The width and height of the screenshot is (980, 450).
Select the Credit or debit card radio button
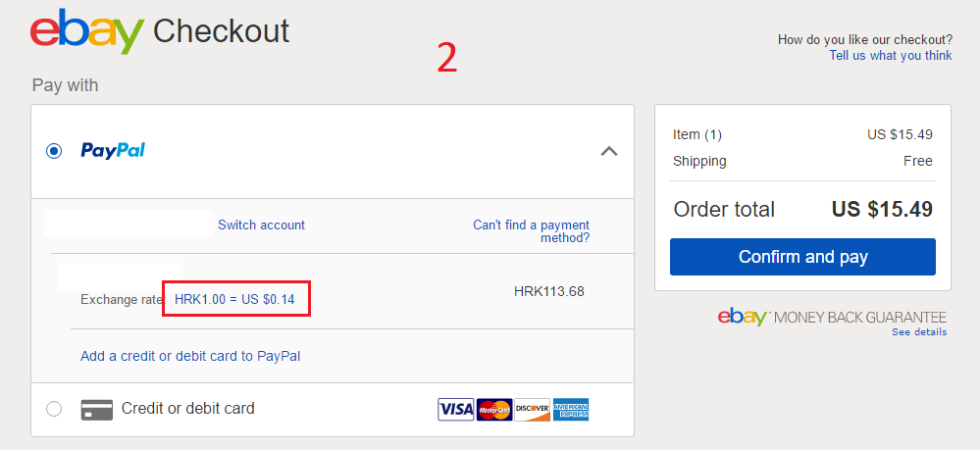54,410
